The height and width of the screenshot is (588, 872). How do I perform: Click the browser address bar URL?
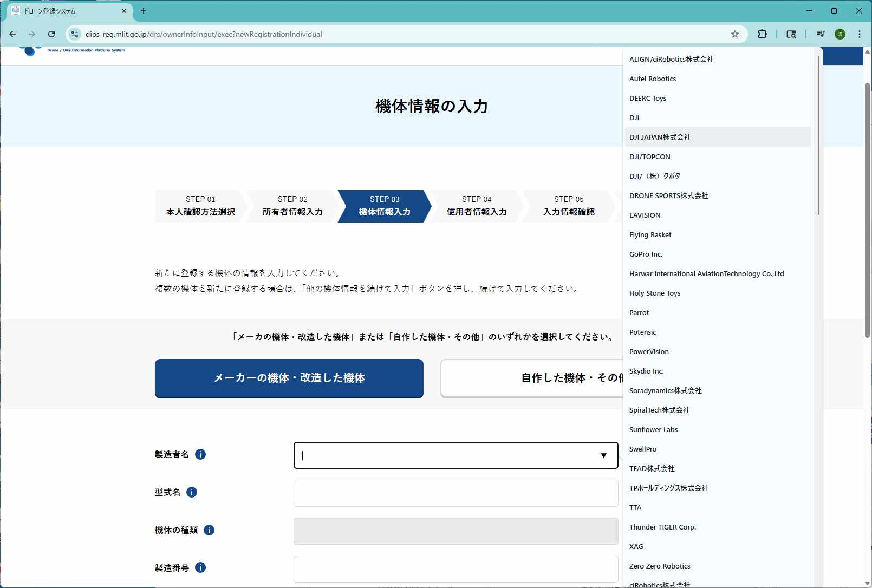[x=204, y=34]
